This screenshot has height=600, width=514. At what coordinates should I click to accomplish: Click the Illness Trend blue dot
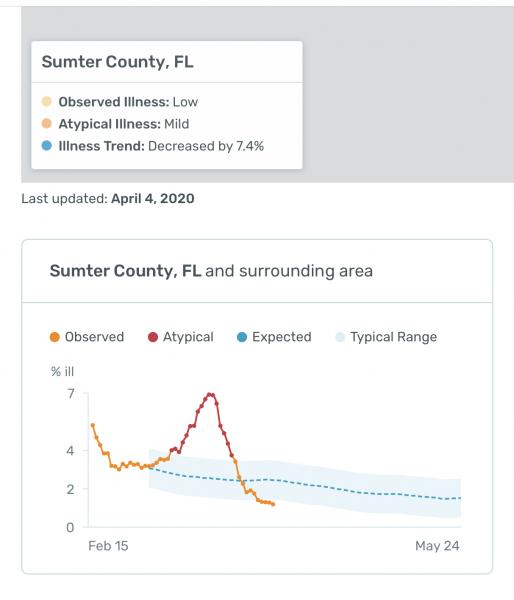pos(46,146)
